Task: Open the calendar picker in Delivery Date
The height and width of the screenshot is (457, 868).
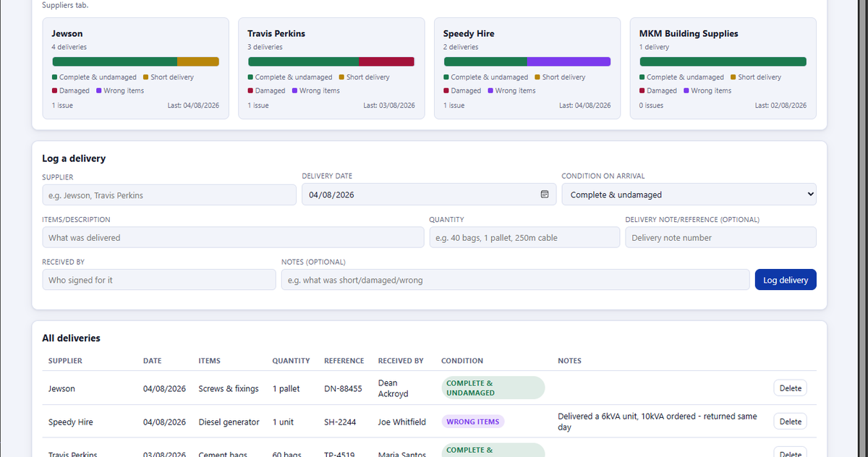Action: (545, 195)
